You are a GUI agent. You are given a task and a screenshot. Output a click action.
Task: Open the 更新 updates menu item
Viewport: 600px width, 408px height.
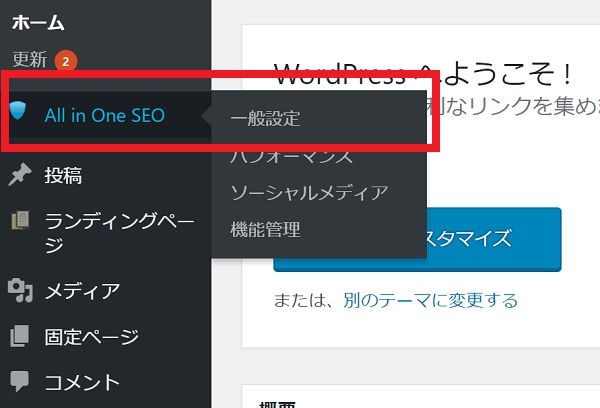click(x=30, y=60)
